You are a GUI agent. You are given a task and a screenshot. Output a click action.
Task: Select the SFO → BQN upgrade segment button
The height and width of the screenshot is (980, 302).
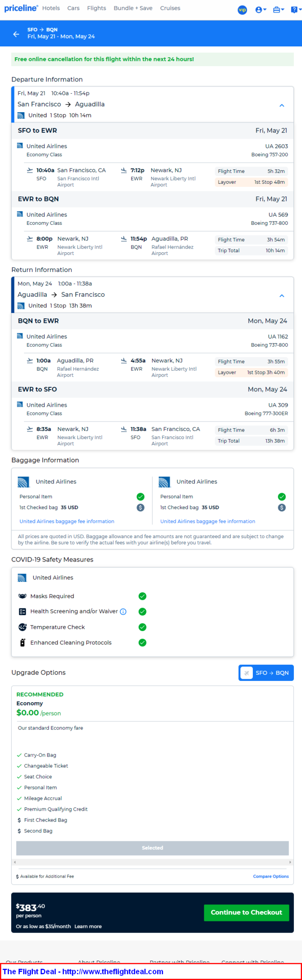[266, 673]
